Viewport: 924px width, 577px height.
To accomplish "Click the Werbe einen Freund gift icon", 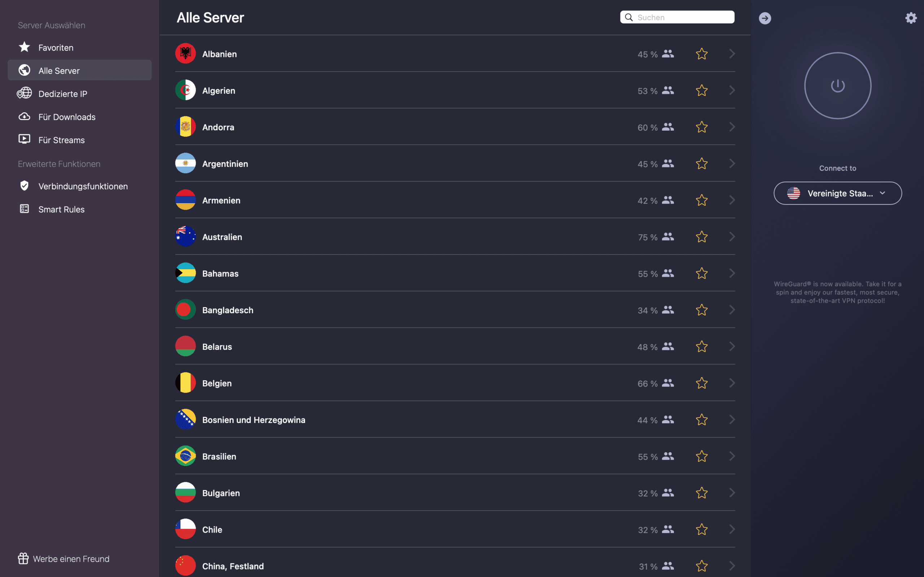I will point(23,558).
